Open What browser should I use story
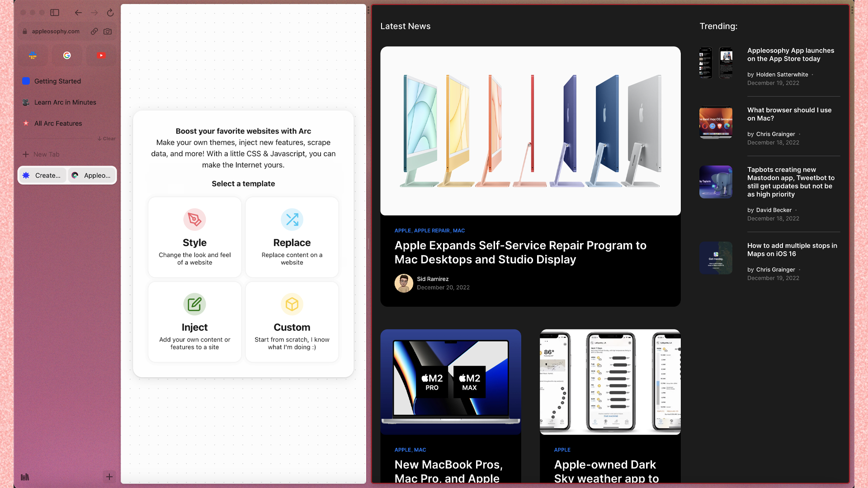The width and height of the screenshot is (868, 488). (789, 114)
